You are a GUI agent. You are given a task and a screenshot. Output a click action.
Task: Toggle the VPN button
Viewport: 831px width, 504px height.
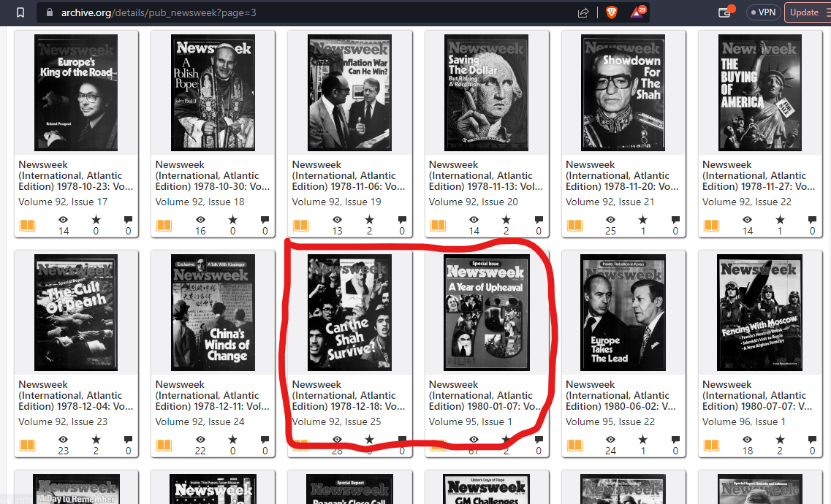[x=762, y=12]
